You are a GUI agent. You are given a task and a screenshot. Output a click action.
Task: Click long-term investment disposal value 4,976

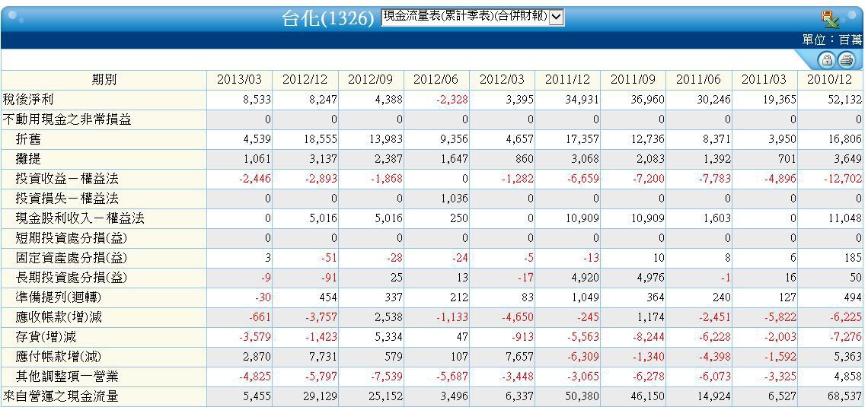tap(650, 278)
